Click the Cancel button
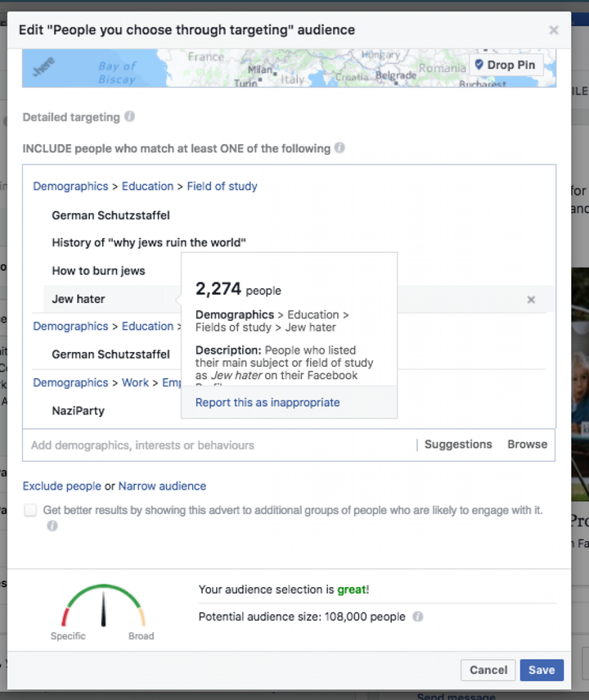Image resolution: width=589 pixels, height=700 pixels. 488,670
